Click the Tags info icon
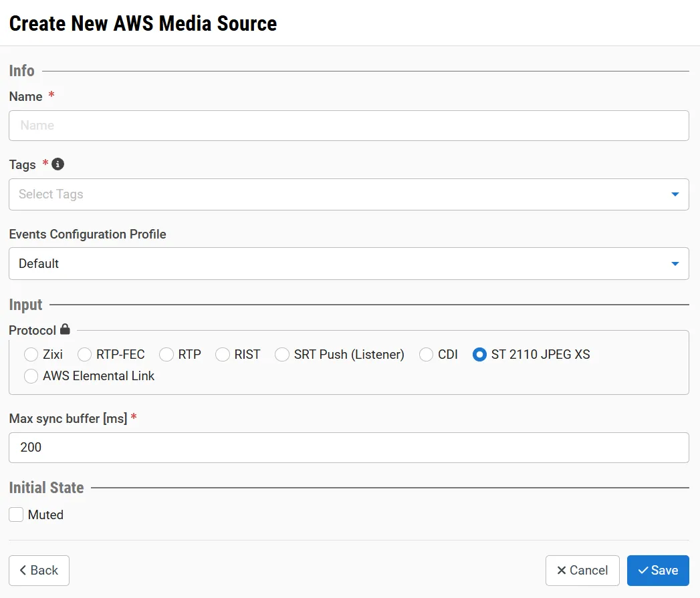The width and height of the screenshot is (700, 598). coord(57,164)
